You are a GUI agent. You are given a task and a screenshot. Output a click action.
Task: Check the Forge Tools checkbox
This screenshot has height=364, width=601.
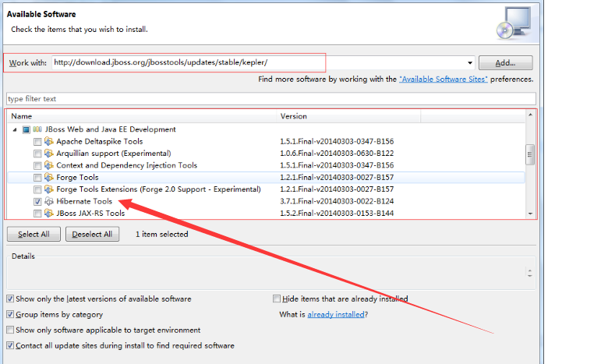37,178
